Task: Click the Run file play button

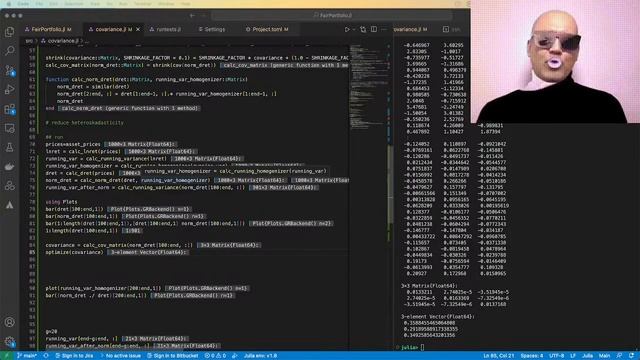Action: point(347,29)
